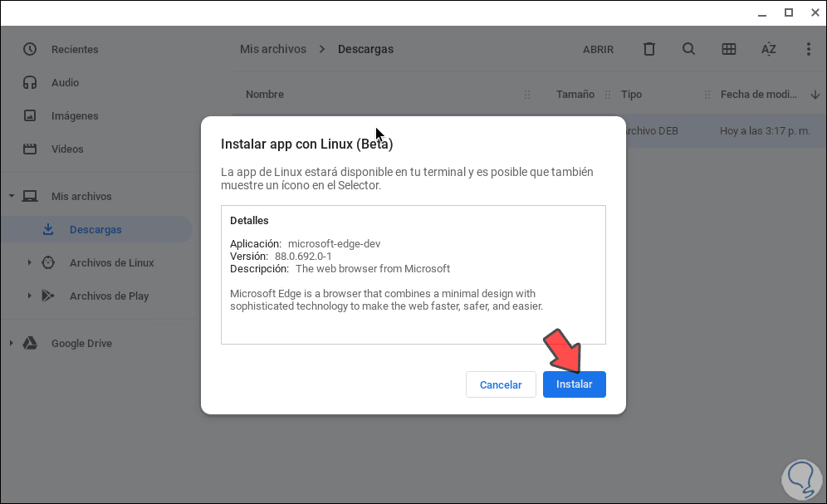
Task: Click the Instalar button
Action: click(575, 384)
